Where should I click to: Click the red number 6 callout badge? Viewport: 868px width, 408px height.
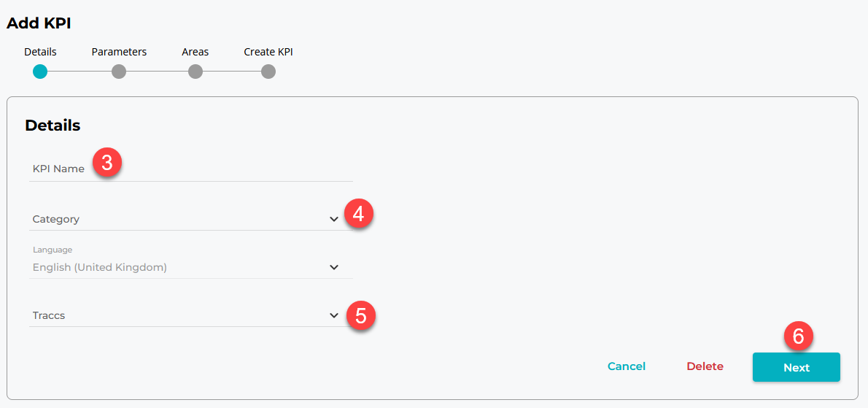798,336
